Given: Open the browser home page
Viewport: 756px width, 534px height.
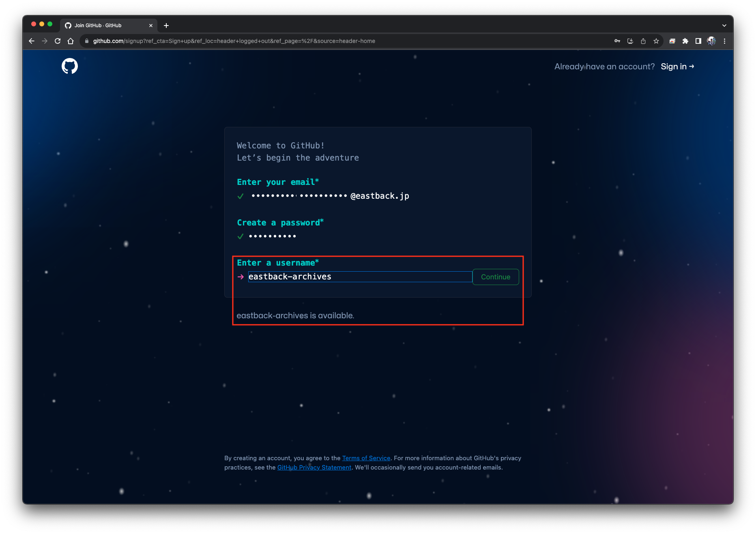Looking at the screenshot, I should [x=71, y=41].
